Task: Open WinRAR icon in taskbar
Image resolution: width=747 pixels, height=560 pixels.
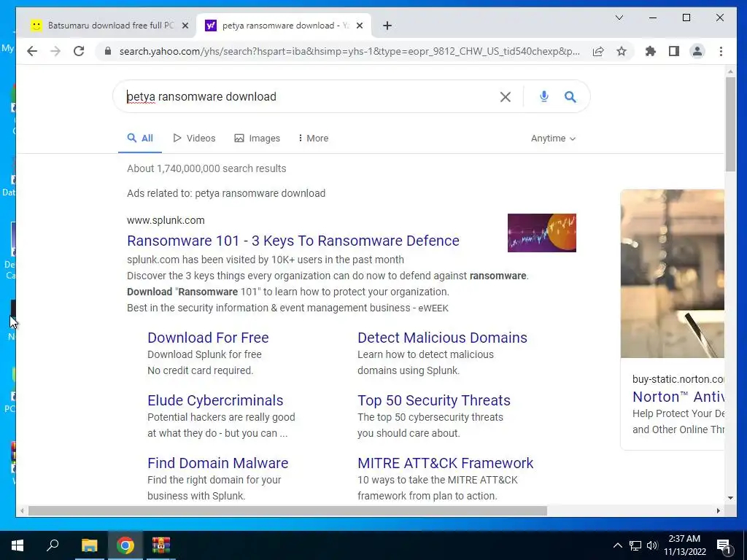Action: click(161, 545)
